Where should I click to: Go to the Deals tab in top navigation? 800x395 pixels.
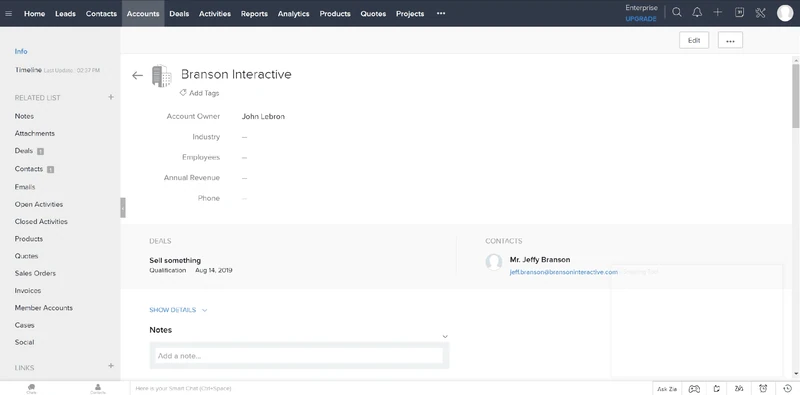(179, 14)
